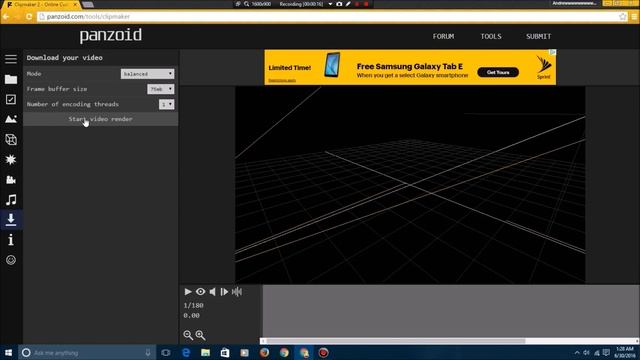Open Windows Store from taskbar
The width and height of the screenshot is (640, 360).
pos(225,353)
